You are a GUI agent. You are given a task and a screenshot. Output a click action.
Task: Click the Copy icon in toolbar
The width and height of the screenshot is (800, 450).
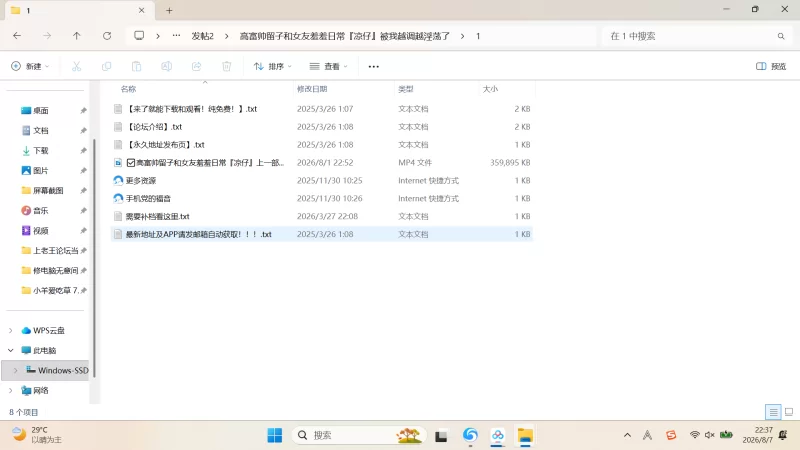coord(107,66)
